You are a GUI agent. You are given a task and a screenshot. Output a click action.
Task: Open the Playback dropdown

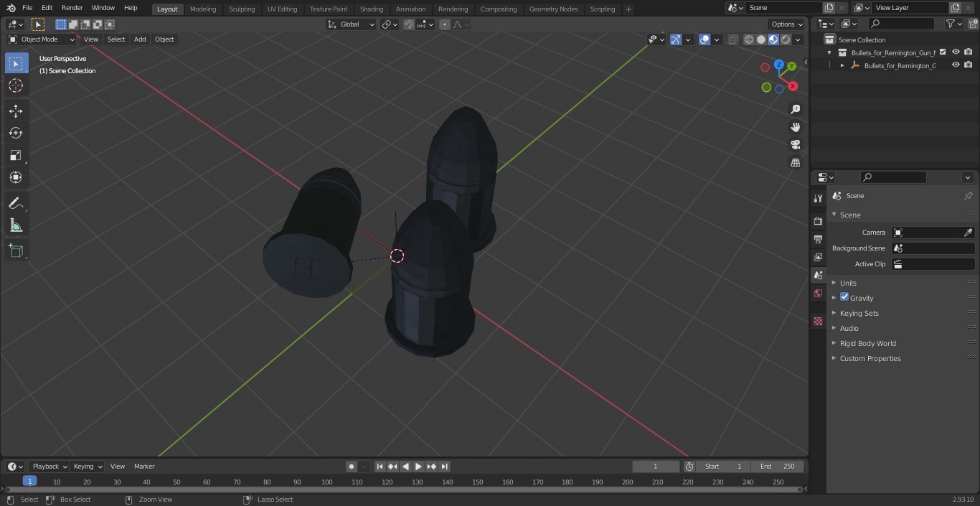coord(49,467)
